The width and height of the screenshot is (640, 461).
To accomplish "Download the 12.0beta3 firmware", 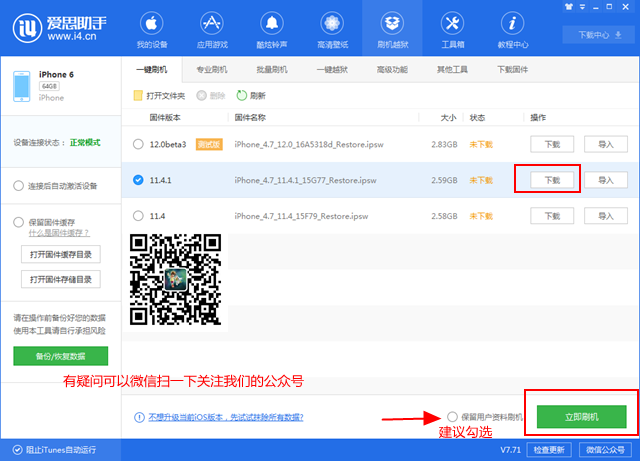I will click(x=552, y=144).
